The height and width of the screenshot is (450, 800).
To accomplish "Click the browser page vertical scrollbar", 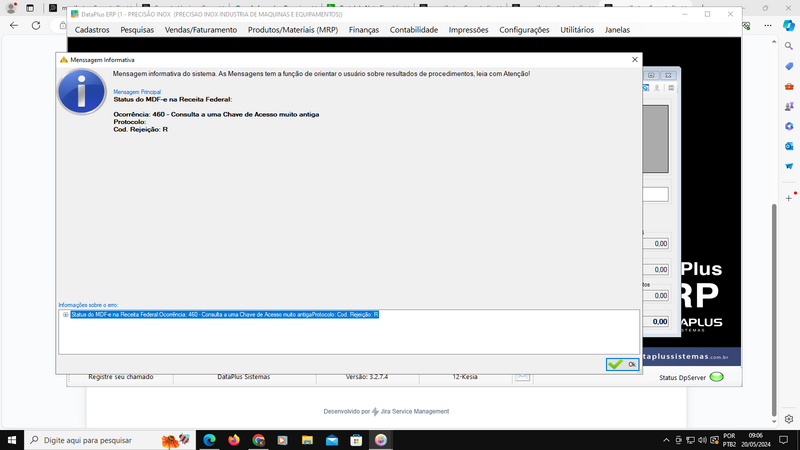I will point(774,310).
